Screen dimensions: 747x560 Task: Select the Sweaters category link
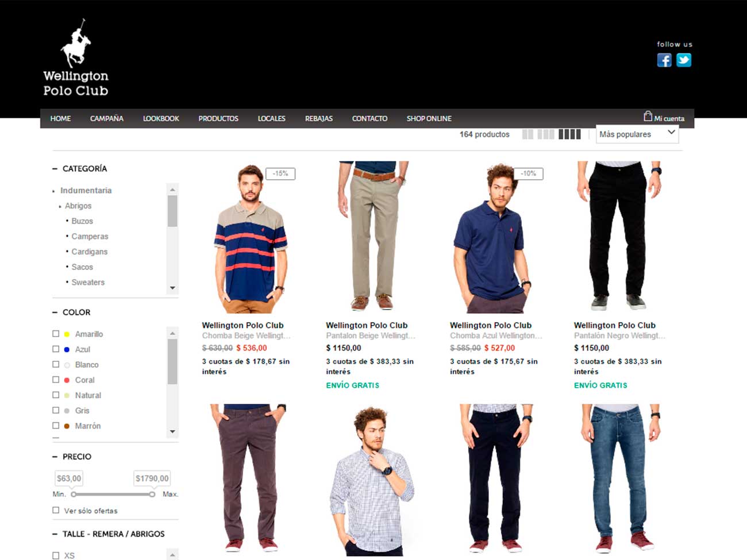coord(88,282)
